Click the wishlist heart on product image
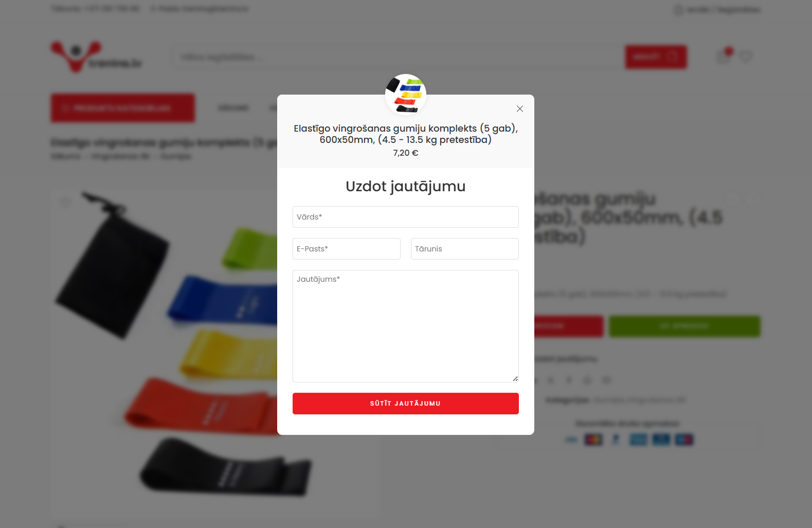 [65, 203]
